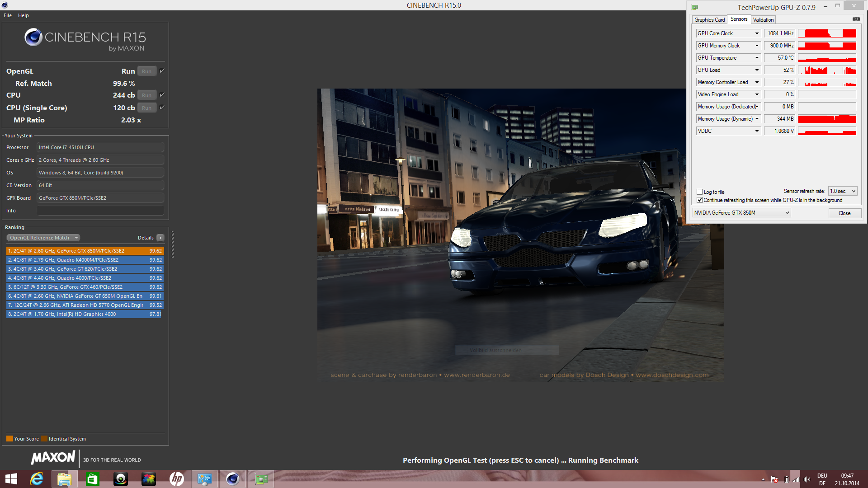
Task: Toggle the OpenGL test checkmark
Action: click(162, 71)
